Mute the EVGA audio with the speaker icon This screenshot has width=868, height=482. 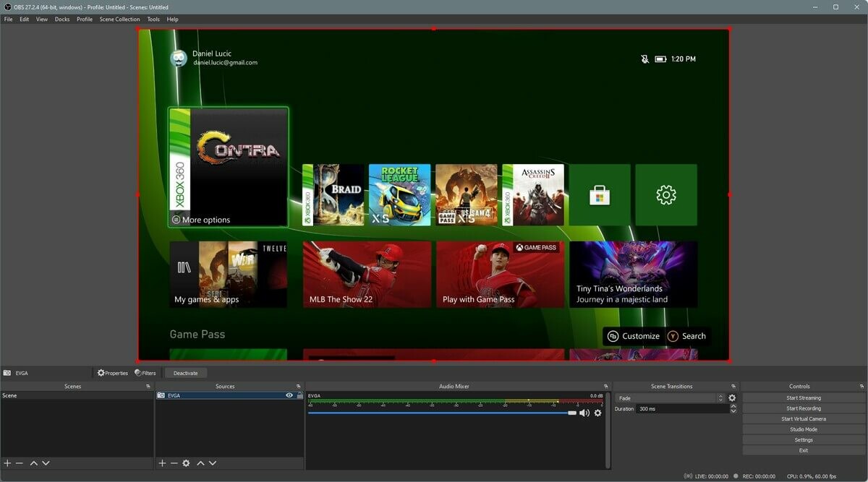click(584, 413)
